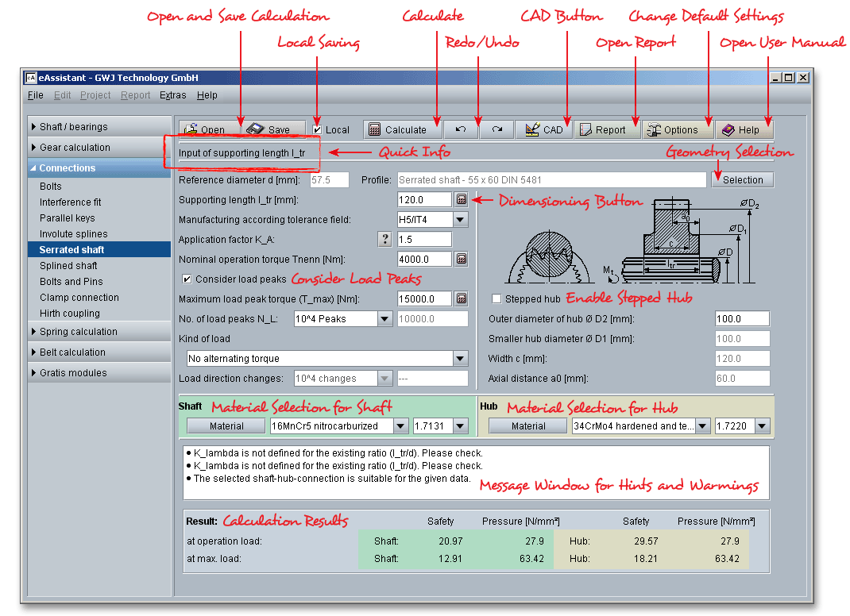Viewport: 850px width, 616px height.
Task: Open the Report menu
Action: [x=136, y=95]
